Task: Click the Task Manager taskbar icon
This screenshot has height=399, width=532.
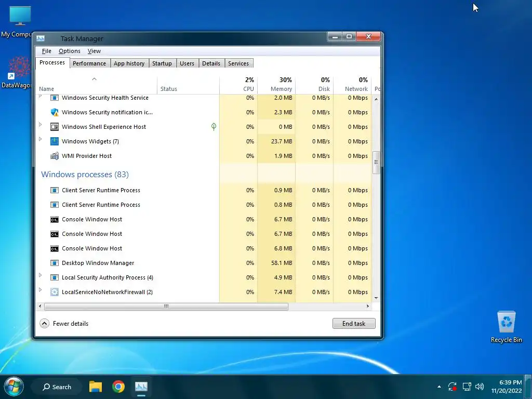Action: click(x=141, y=387)
